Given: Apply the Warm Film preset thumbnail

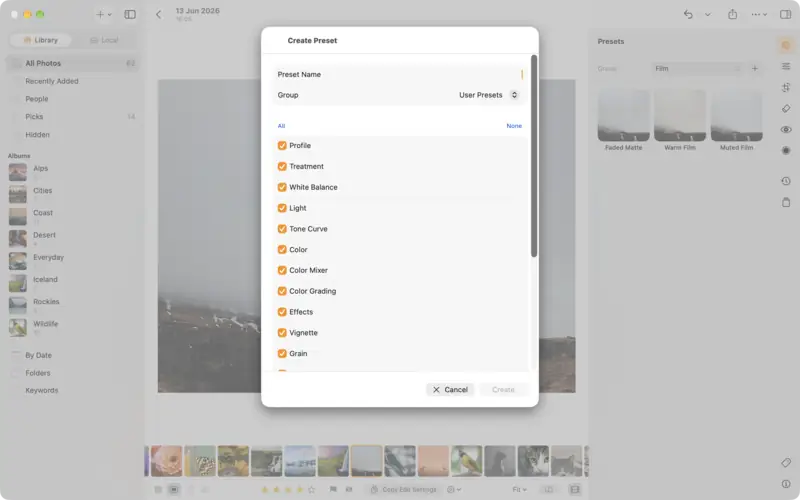Looking at the screenshot, I should (x=680, y=116).
